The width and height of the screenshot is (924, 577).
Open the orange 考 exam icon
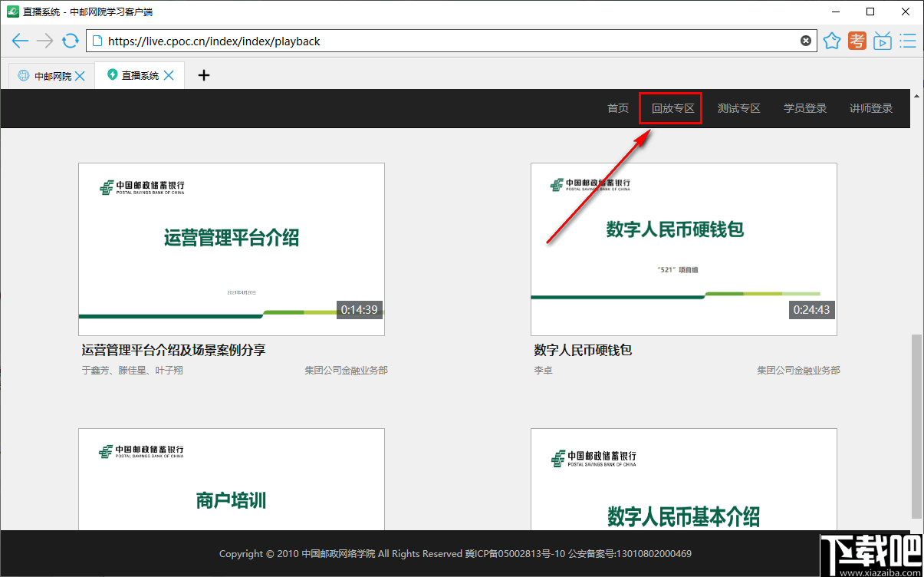point(857,41)
